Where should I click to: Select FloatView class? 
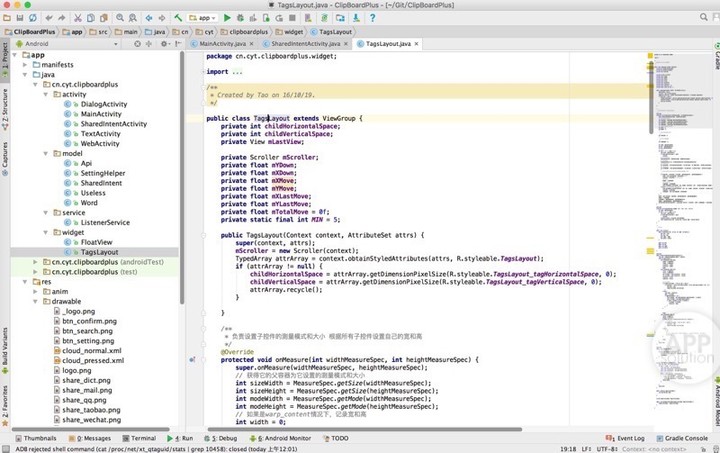tap(96, 242)
